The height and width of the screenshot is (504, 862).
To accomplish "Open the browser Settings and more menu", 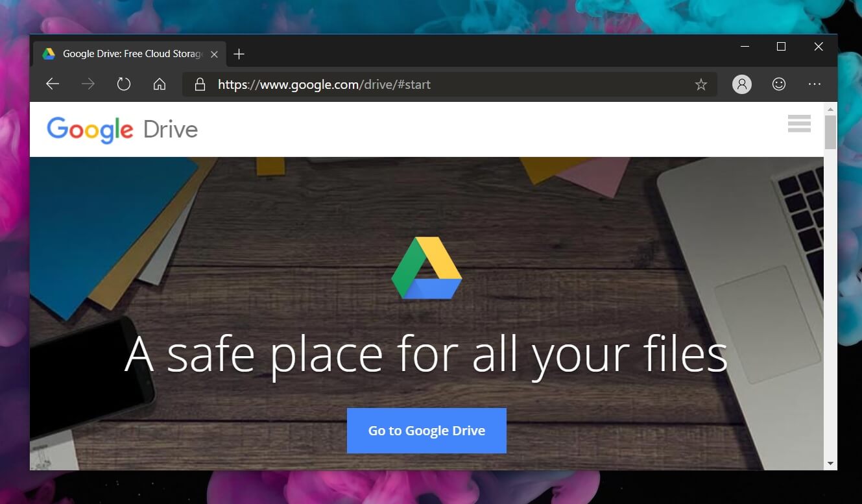I will click(x=815, y=84).
